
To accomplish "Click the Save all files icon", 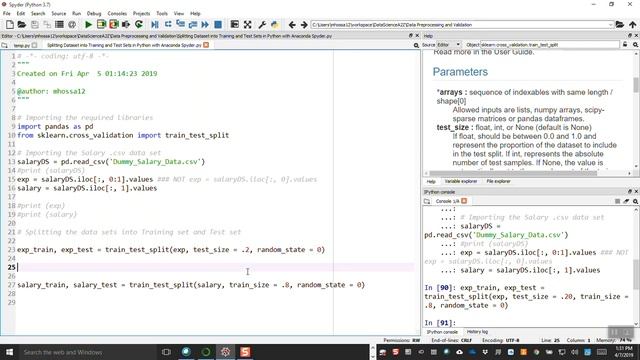I will 47,24.
